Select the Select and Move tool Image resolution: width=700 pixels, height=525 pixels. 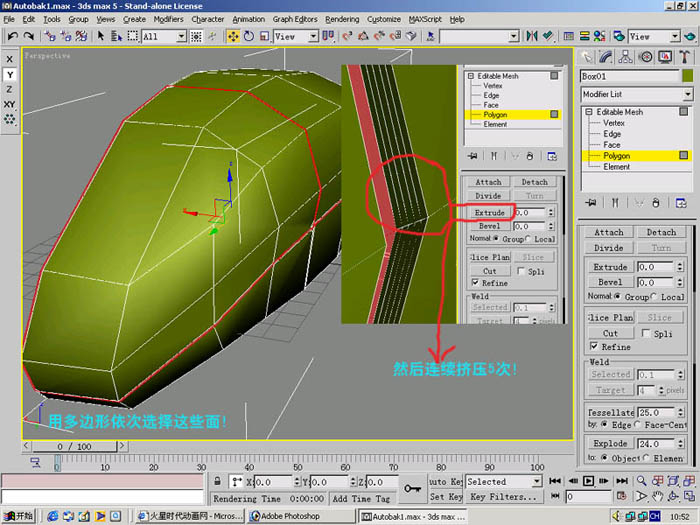(x=233, y=36)
